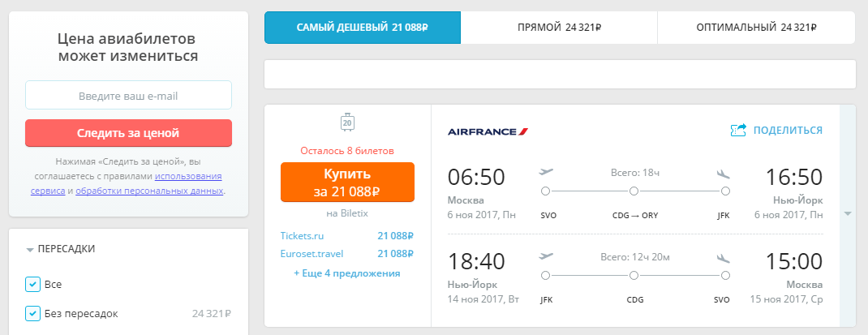Toggle the Все transfers checkbox
The height and width of the screenshot is (335, 868).
(x=32, y=285)
